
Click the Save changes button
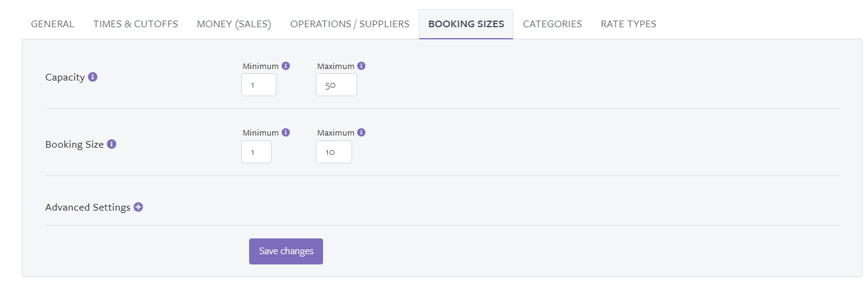(x=286, y=251)
